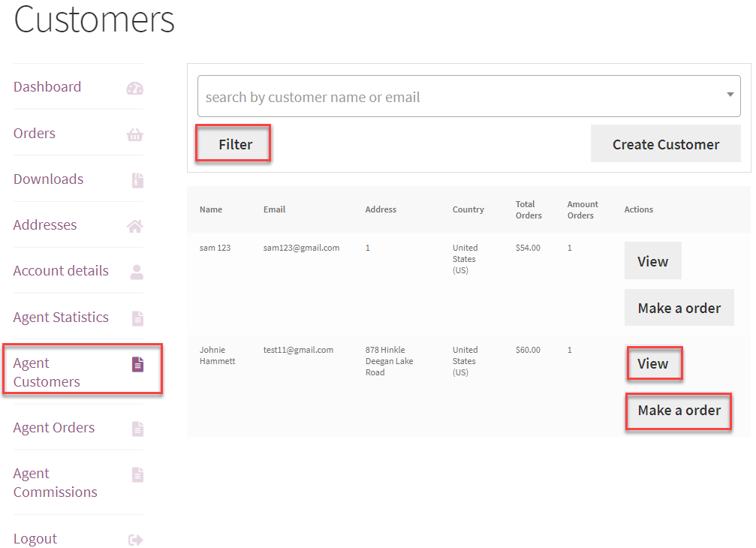
Task: Click the Addresses house icon
Action: pyautogui.click(x=135, y=227)
